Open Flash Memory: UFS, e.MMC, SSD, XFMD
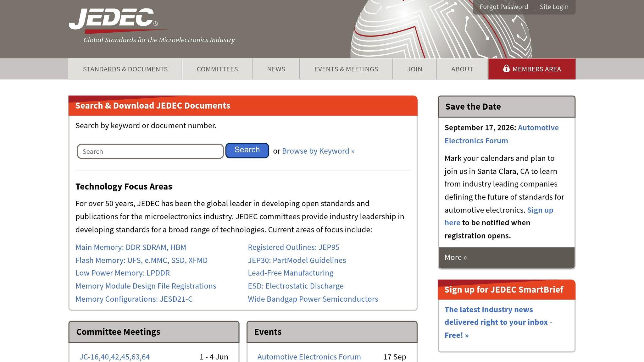The image size is (644, 362). coord(142,261)
